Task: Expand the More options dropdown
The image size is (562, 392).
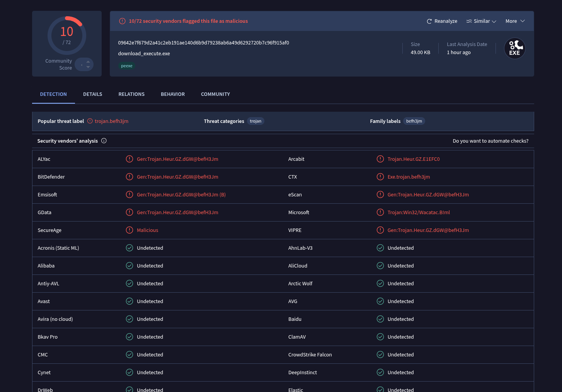Action: coord(515,21)
